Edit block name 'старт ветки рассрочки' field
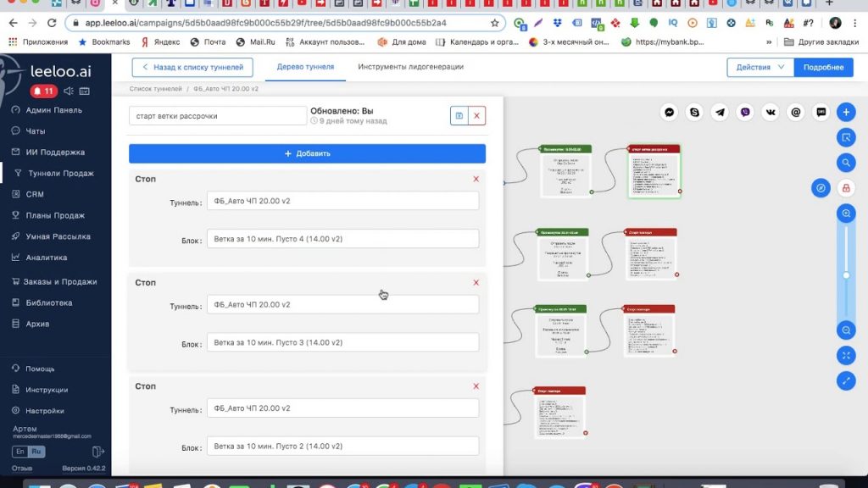The height and width of the screenshot is (488, 868). [218, 116]
